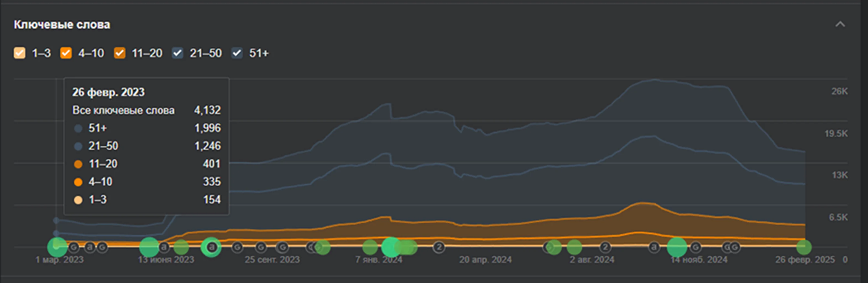868x283 pixels.
Task: Click the 7 янв. 2024 axis label
Action: pos(379,260)
